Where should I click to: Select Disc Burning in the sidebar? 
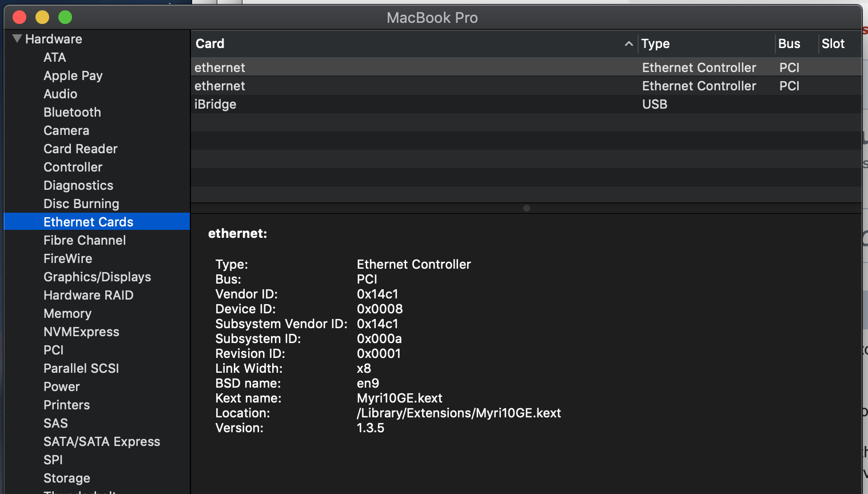(81, 204)
